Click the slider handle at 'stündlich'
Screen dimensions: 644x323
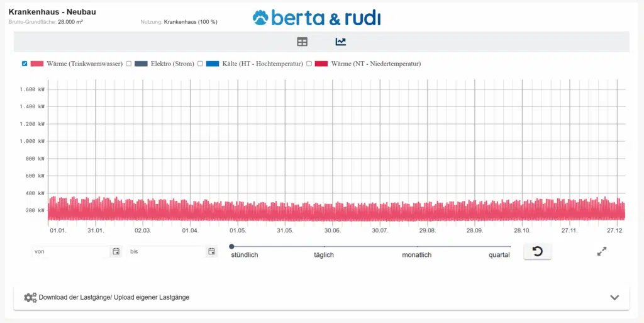[x=231, y=247]
